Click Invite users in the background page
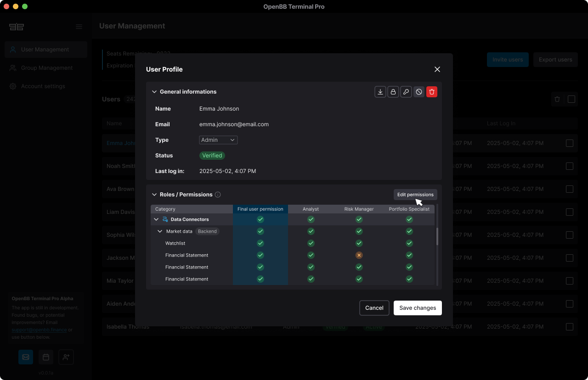The image size is (588, 380). click(508, 60)
